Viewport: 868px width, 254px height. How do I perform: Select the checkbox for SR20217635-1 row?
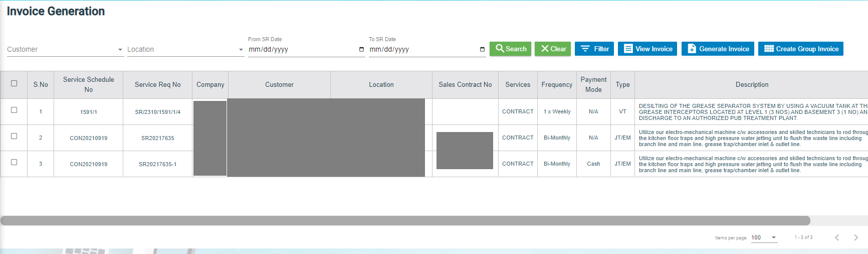pos(14,162)
